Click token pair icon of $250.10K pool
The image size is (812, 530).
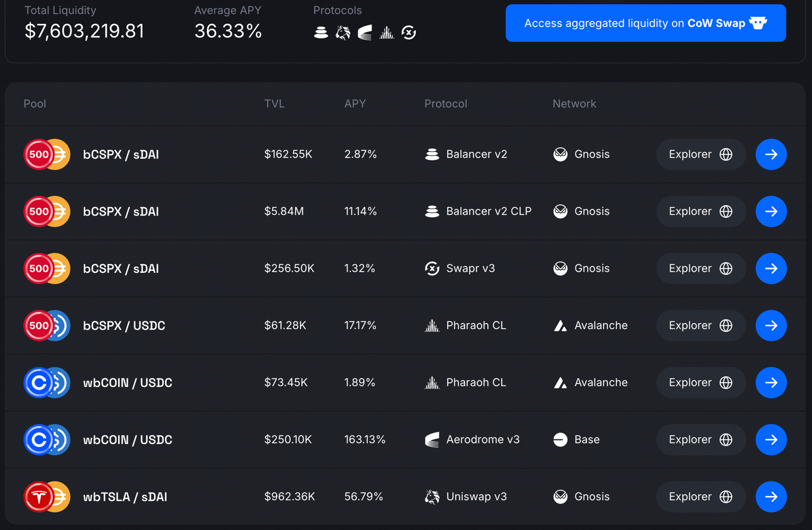click(47, 440)
